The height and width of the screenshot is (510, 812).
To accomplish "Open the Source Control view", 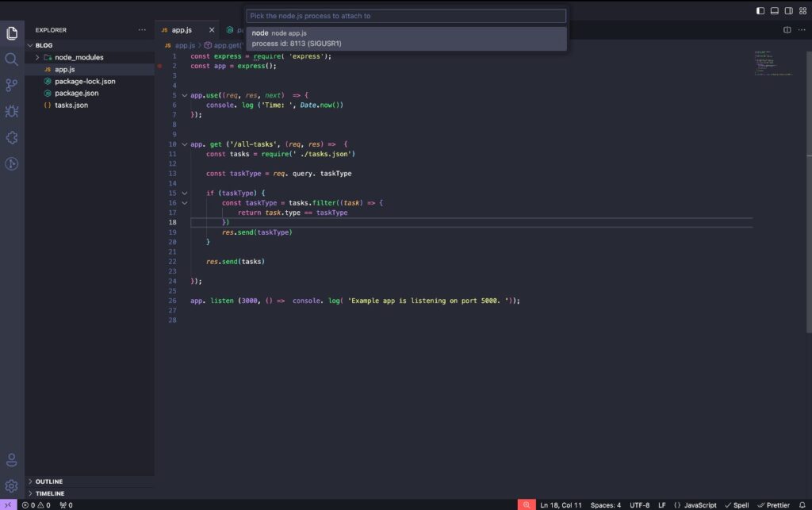I will coord(11,86).
